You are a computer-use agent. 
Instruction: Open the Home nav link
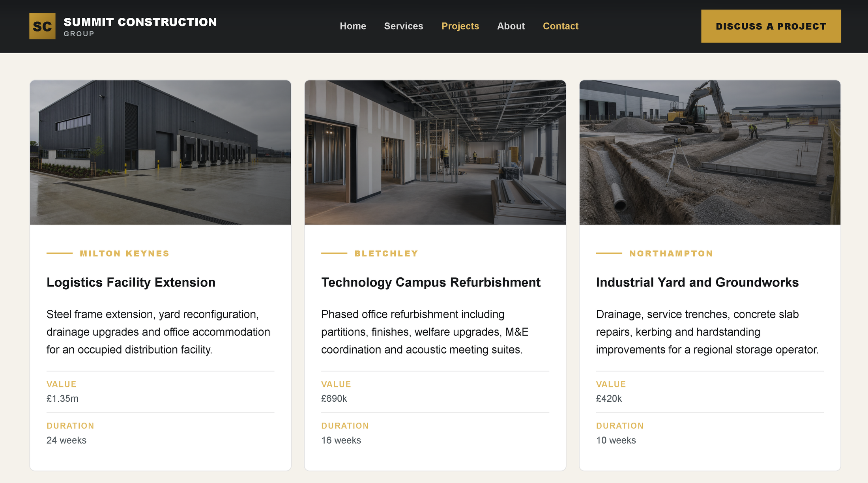pyautogui.click(x=353, y=26)
